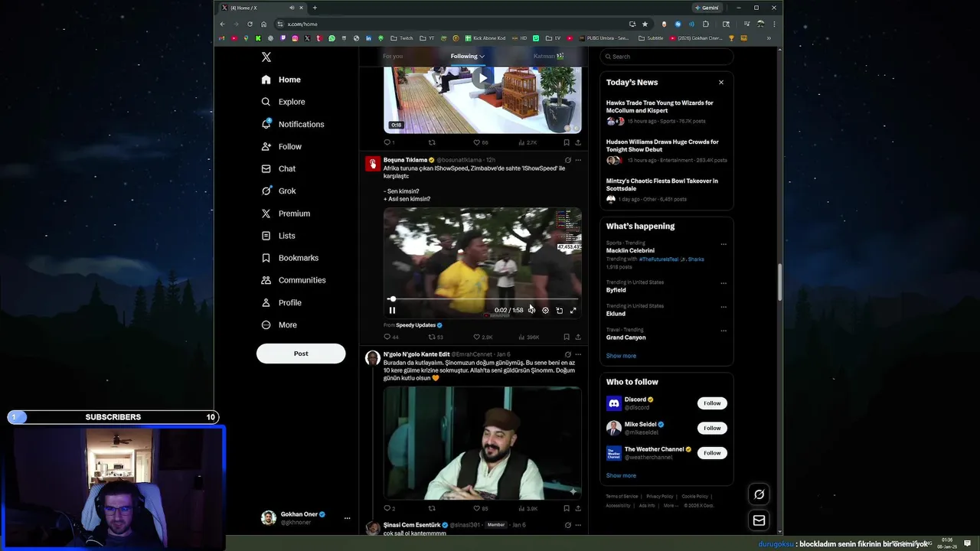Toggle the Chrome bookmark star for this page
This screenshot has width=980, height=551.
pyautogui.click(x=645, y=24)
